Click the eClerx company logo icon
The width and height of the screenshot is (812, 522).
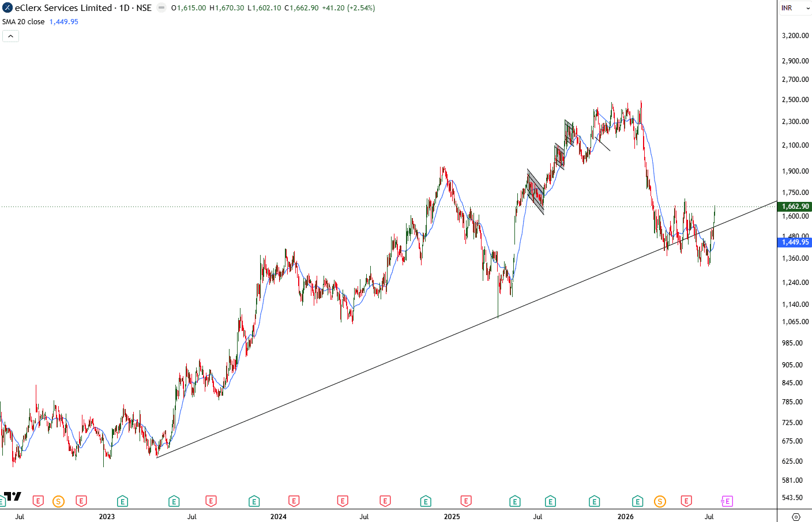tap(7, 8)
